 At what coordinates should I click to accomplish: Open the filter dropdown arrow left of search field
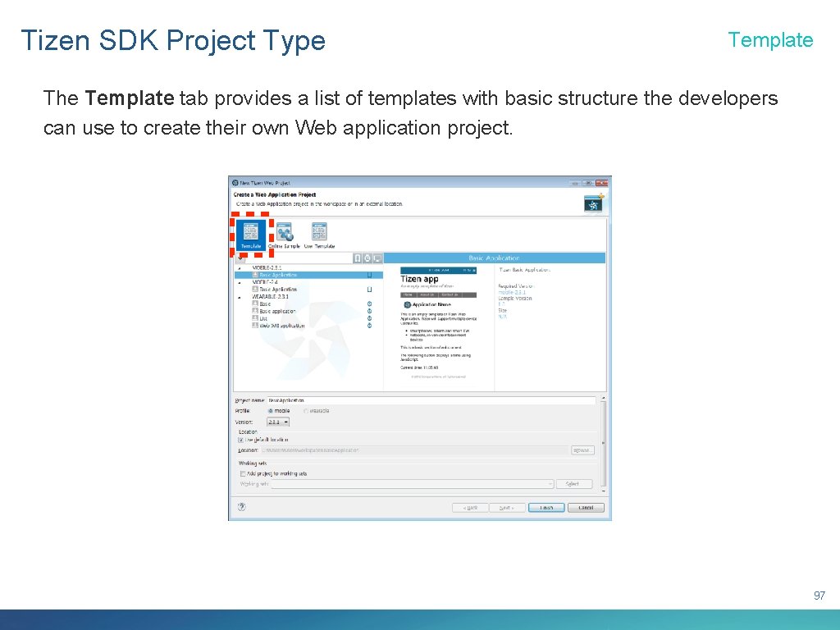pos(240,258)
